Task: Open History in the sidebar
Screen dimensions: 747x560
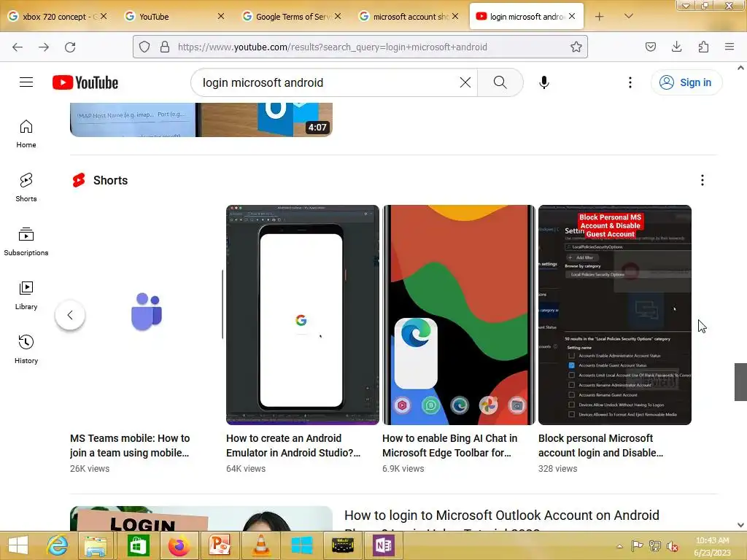Action: click(26, 349)
